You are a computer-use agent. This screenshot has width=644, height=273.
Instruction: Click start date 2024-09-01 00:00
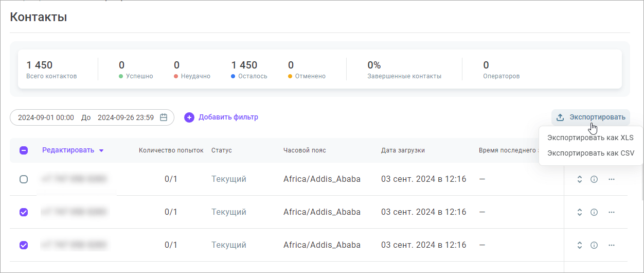[x=46, y=117]
